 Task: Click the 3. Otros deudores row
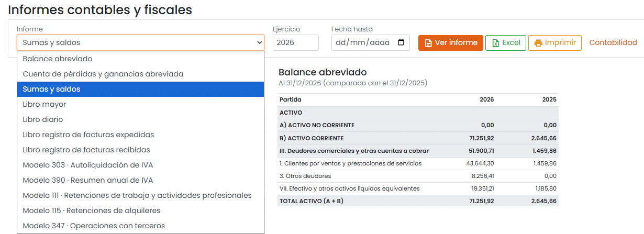[x=418, y=176]
